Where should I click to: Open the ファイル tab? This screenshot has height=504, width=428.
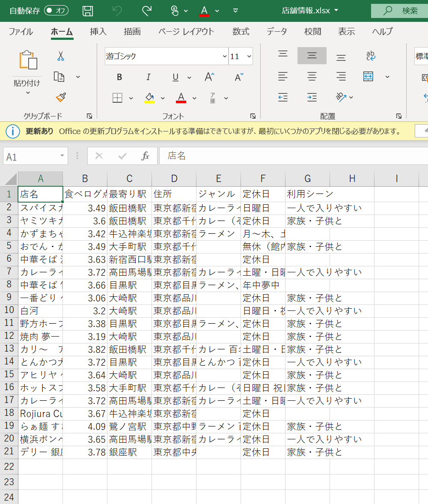[x=21, y=32]
